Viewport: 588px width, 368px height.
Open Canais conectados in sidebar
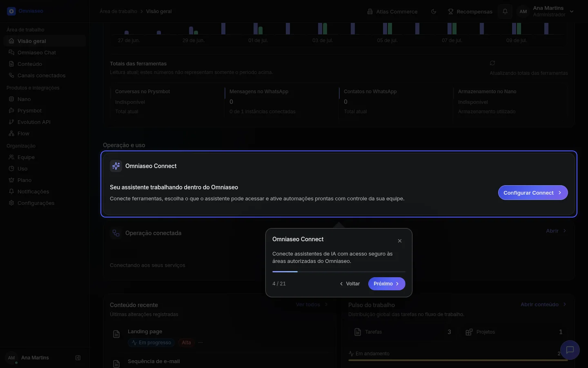(x=45, y=75)
